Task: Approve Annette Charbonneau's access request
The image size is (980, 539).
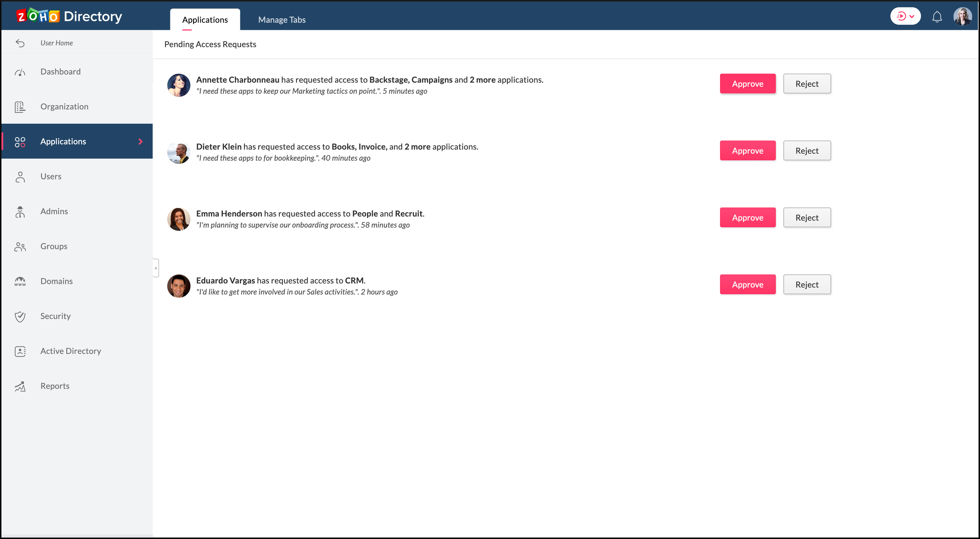Action: click(x=747, y=83)
